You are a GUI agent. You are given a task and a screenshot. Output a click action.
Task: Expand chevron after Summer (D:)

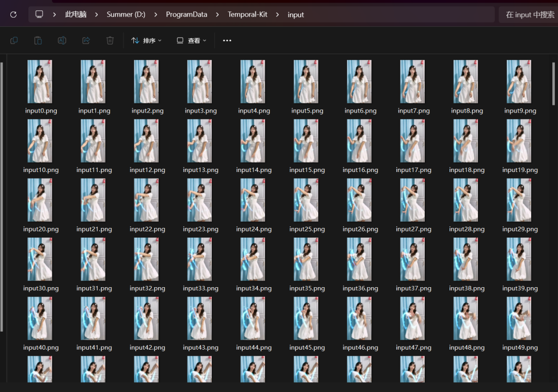click(156, 14)
